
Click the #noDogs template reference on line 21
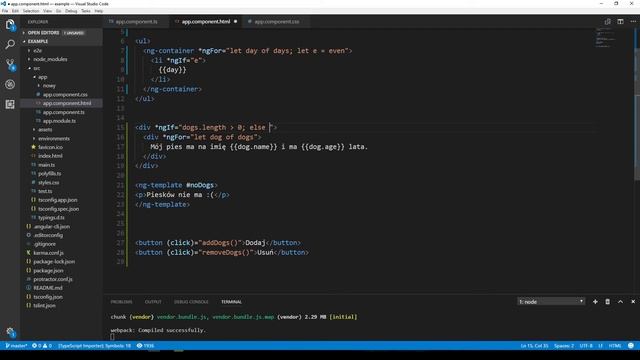[x=200, y=185]
